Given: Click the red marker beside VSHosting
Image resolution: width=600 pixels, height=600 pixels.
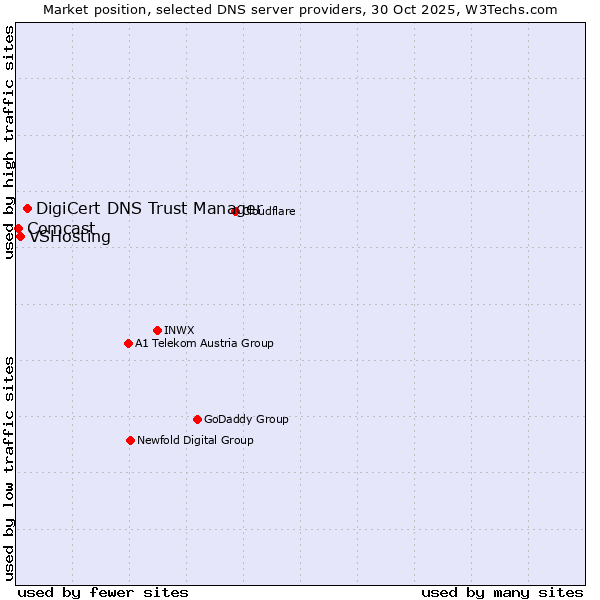Looking at the screenshot, I should (20, 236).
